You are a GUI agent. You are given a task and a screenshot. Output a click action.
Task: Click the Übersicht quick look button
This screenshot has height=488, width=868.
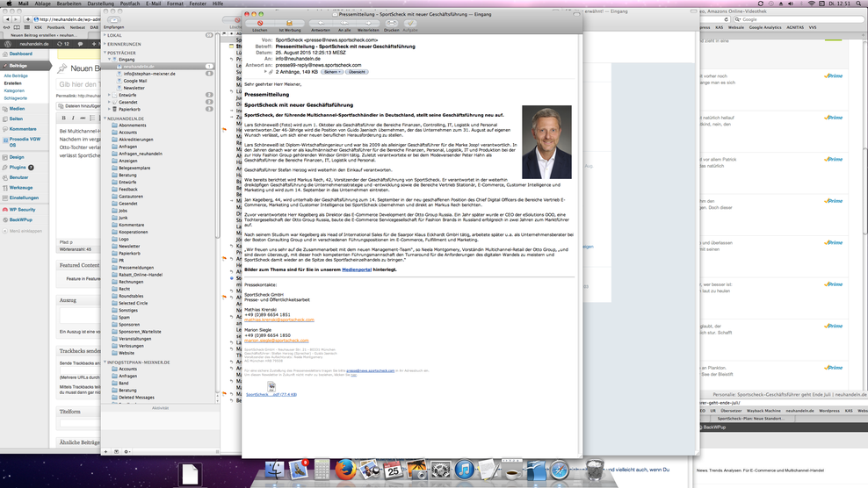(357, 72)
